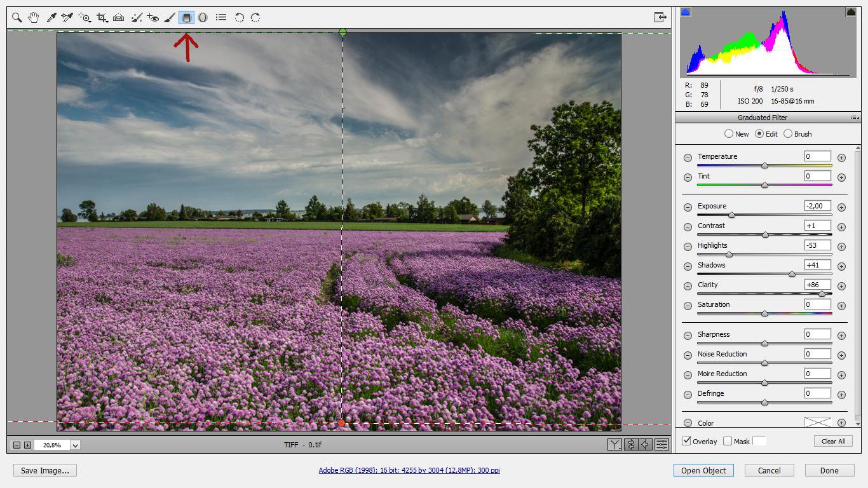Screen dimensions: 868x488
Task: Open the Graduated Filter panel menu
Action: 855,118
